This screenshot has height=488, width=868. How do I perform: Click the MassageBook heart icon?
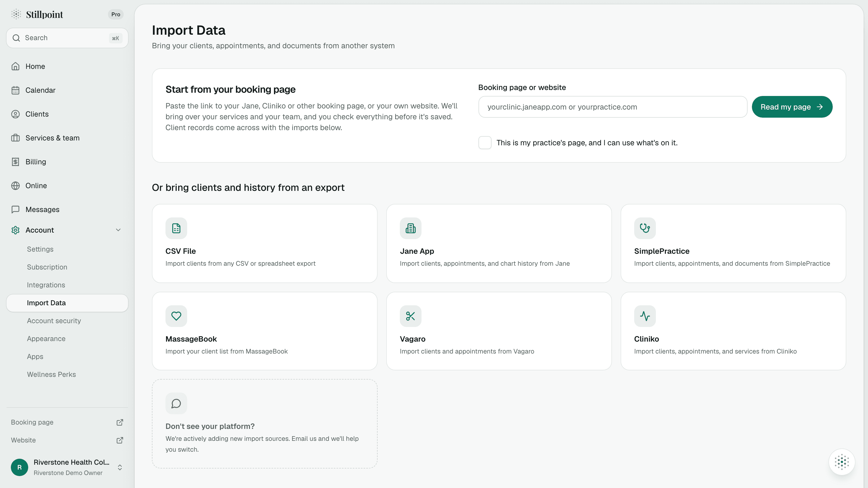point(176,316)
